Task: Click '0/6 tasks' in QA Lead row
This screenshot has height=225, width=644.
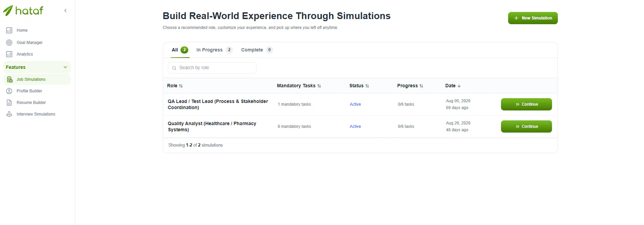Action: (406, 104)
